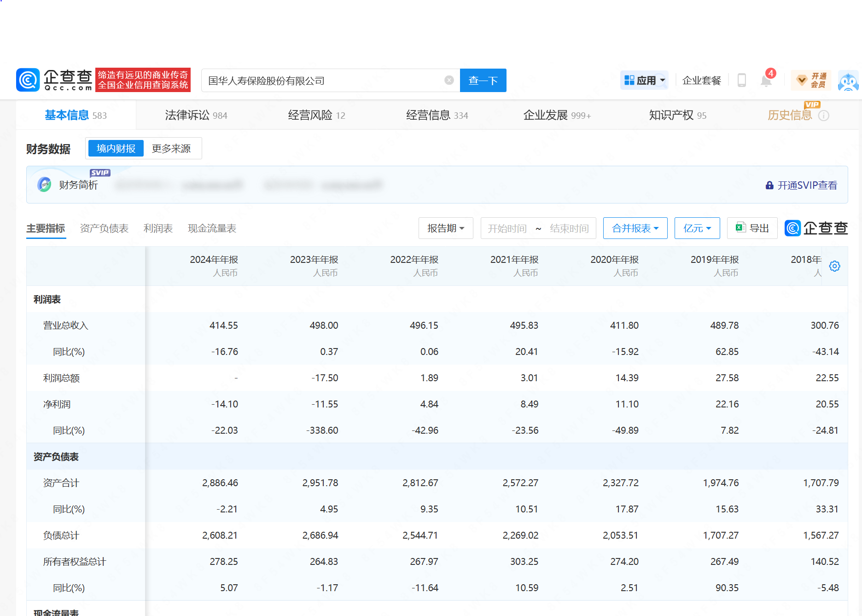Select the 现金流量表 sub-tab

point(212,228)
